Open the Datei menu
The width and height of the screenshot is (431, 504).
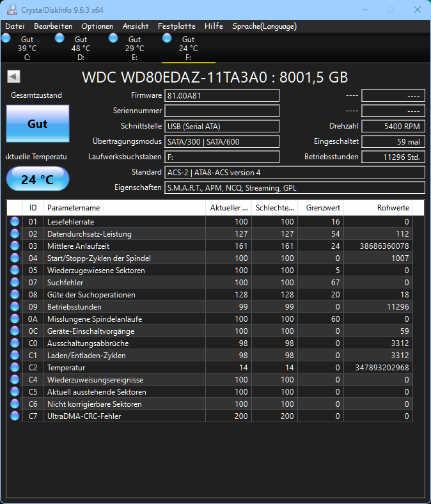[15, 26]
